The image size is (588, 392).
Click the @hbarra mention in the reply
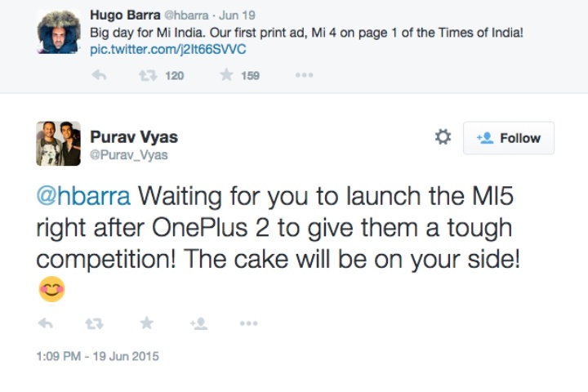85,197
